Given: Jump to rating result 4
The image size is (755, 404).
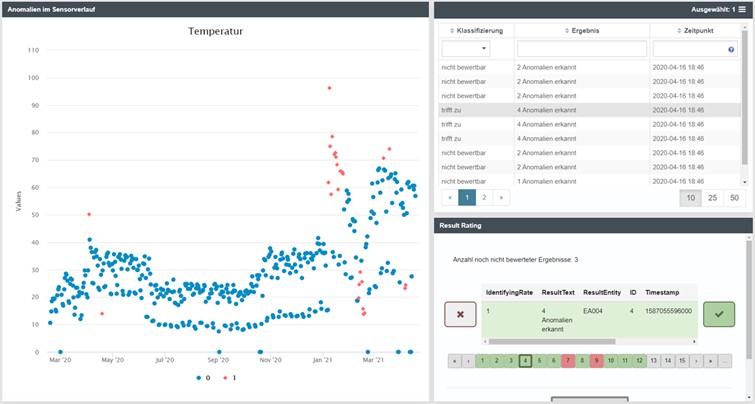Looking at the screenshot, I should [525, 361].
